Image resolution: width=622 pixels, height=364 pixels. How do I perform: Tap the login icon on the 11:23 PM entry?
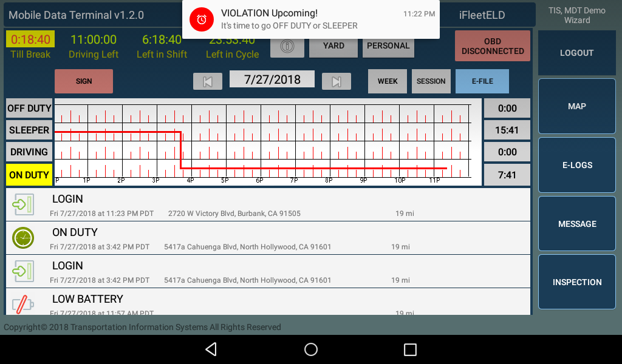pyautogui.click(x=23, y=205)
